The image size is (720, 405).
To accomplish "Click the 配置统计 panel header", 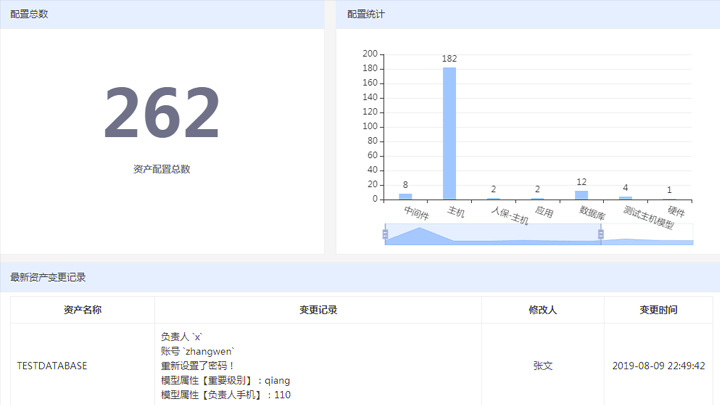I will tap(366, 14).
